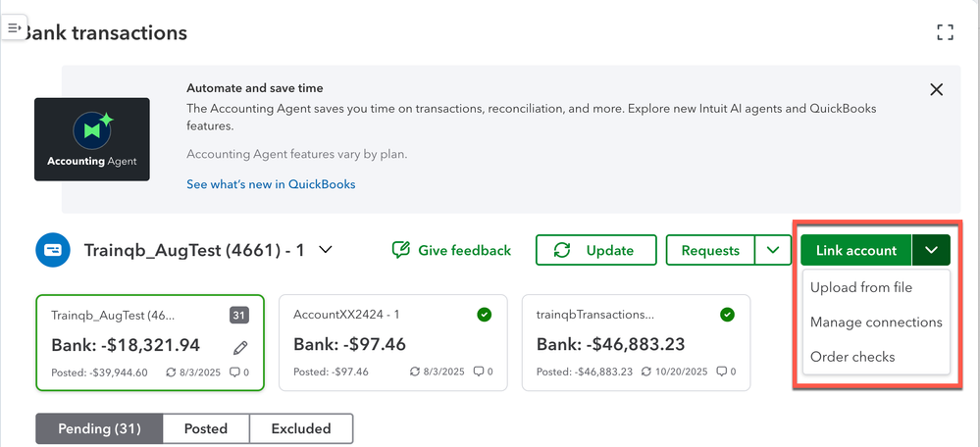Expand the Trainqb_AugTest (4661) account chevron
Screen dimensions: 980x447
[326, 250]
